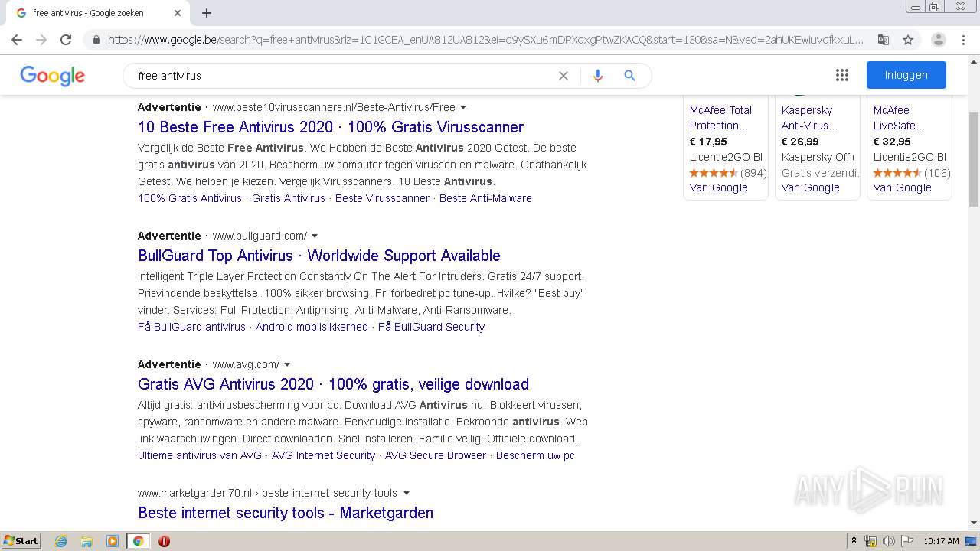
Task: Click the Google logo
Action: click(52, 76)
